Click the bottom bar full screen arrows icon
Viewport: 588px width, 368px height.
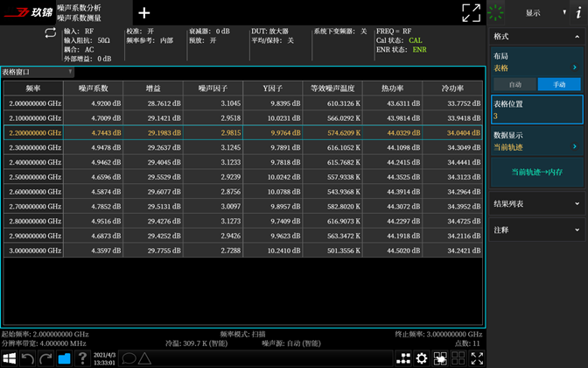pyautogui.click(x=477, y=358)
